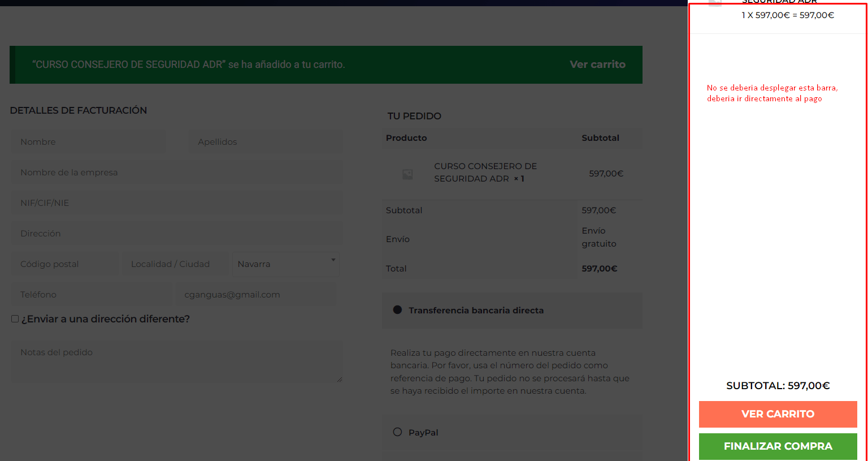
Task: Click the Total 597,00€ value
Action: click(x=600, y=269)
